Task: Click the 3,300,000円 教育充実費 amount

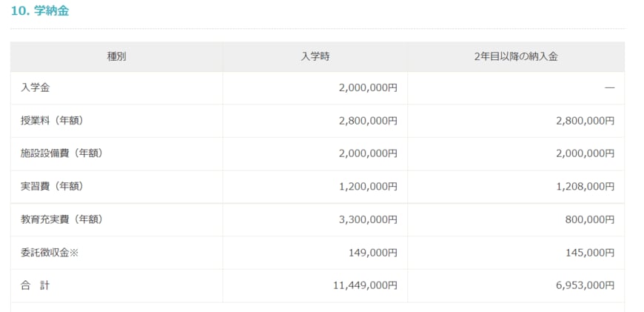Action: (x=368, y=219)
